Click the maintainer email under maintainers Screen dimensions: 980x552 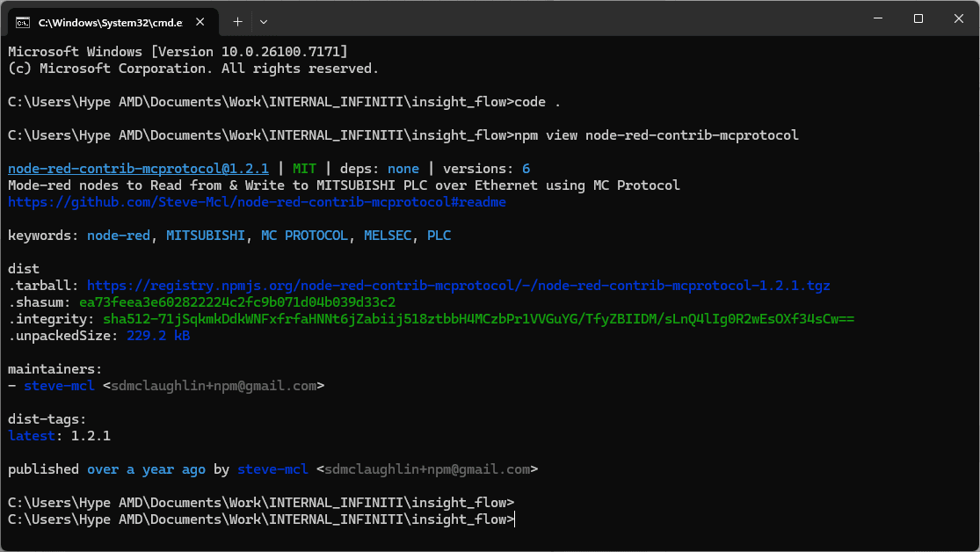(214, 386)
